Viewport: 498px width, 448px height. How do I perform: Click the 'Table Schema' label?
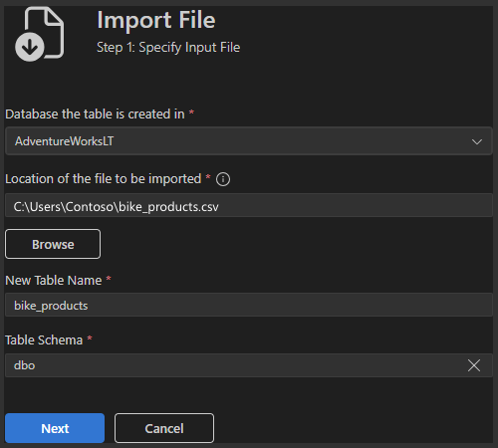(44, 340)
